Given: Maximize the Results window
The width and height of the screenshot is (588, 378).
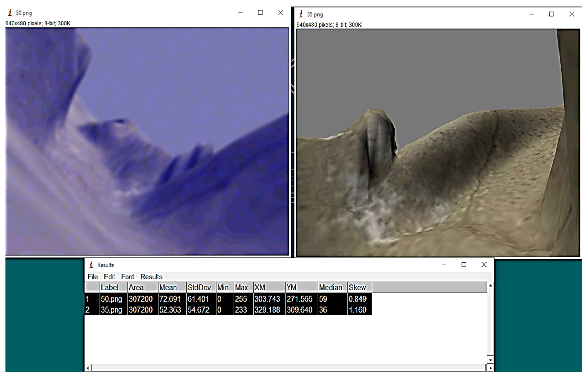Looking at the screenshot, I should tap(464, 265).
